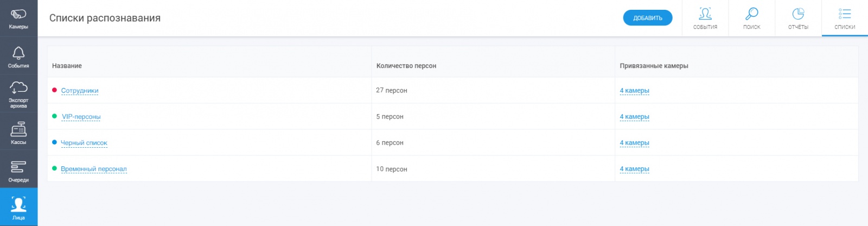Open the Сотрудники list
The height and width of the screenshot is (226, 868).
pos(80,91)
